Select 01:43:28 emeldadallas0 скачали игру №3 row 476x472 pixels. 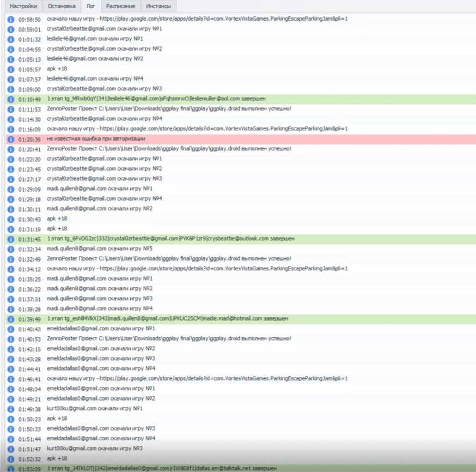point(240,359)
